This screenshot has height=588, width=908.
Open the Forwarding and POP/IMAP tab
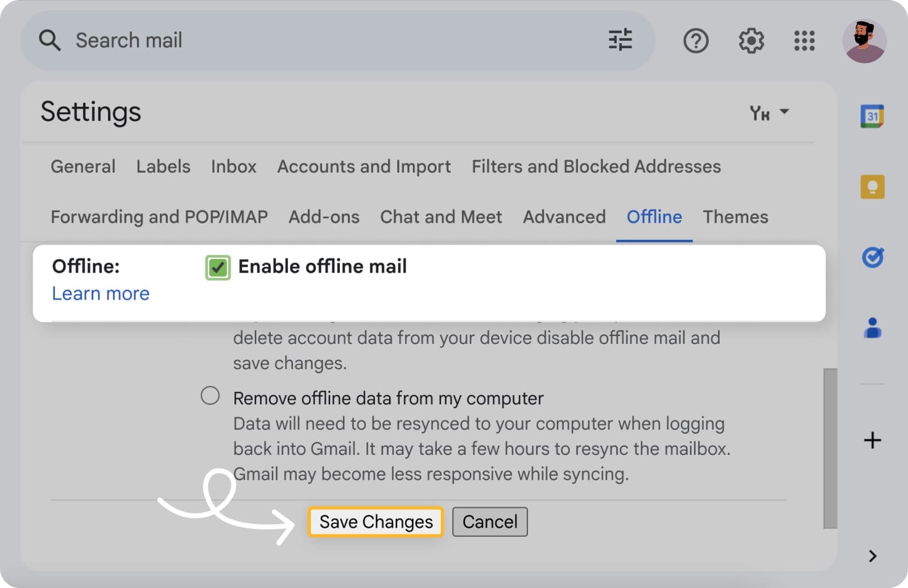coord(159,217)
